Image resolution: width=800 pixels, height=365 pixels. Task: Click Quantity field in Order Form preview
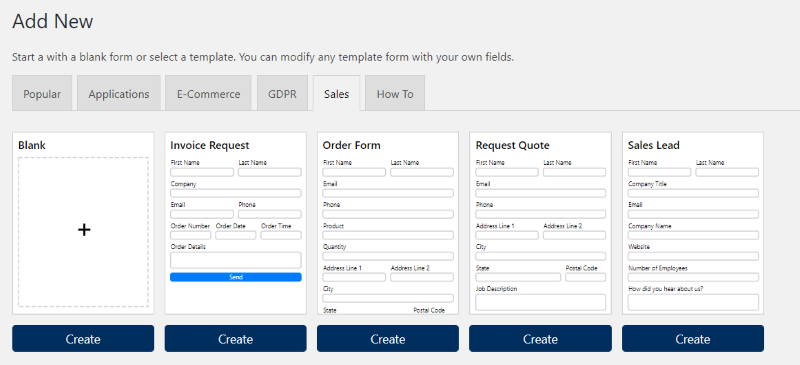click(388, 256)
